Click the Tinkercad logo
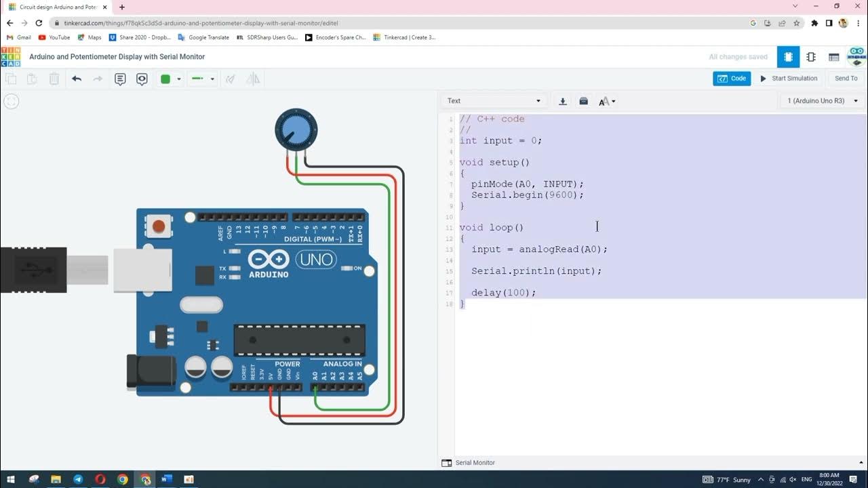The height and width of the screenshot is (488, 868). click(x=10, y=57)
